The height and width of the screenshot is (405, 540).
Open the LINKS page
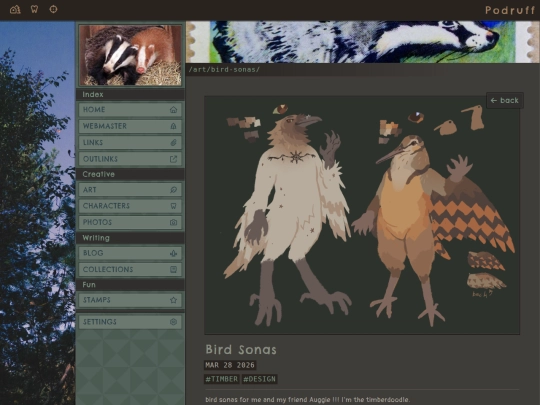pos(130,143)
